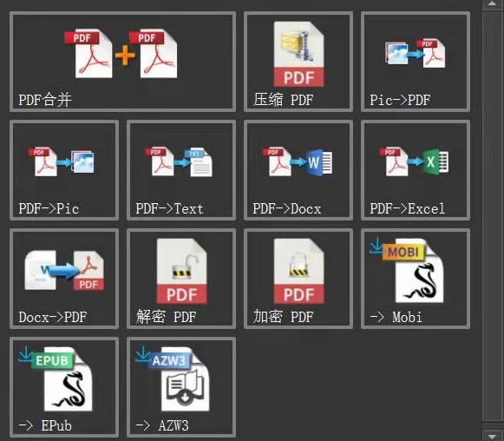Select the PDF->Pic converter icon
This screenshot has width=504, height=441.
click(64, 170)
